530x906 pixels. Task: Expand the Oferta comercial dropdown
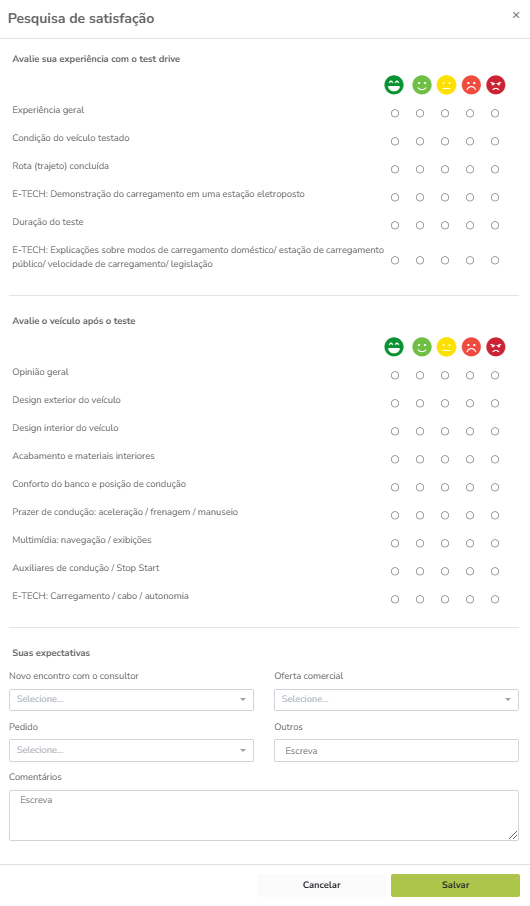pos(396,699)
